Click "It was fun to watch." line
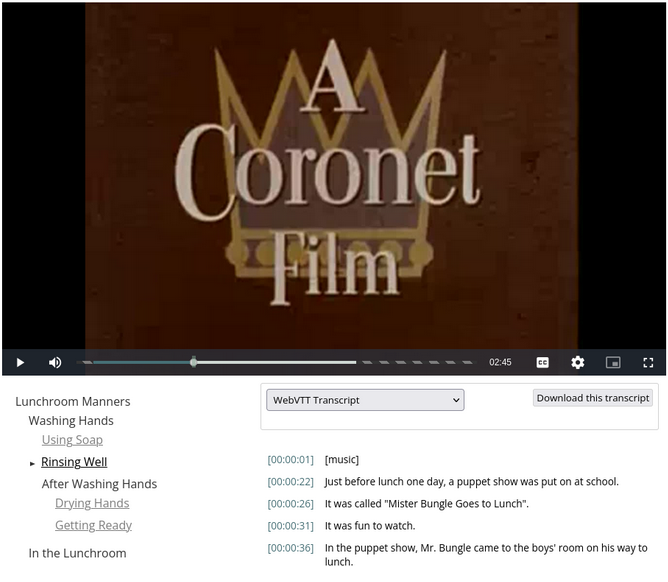Image resolution: width=668 pixels, height=582 pixels. pyautogui.click(x=370, y=526)
